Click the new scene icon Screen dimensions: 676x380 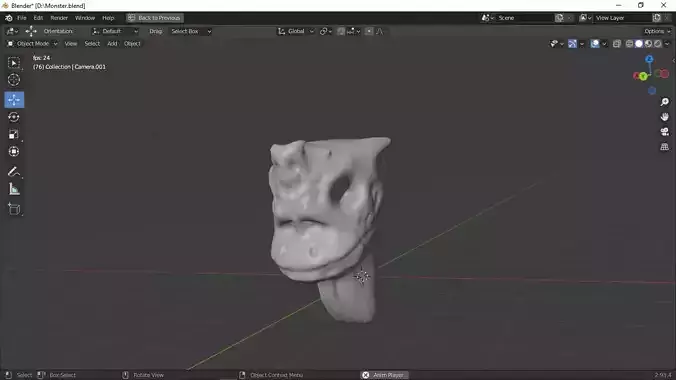[559, 18]
